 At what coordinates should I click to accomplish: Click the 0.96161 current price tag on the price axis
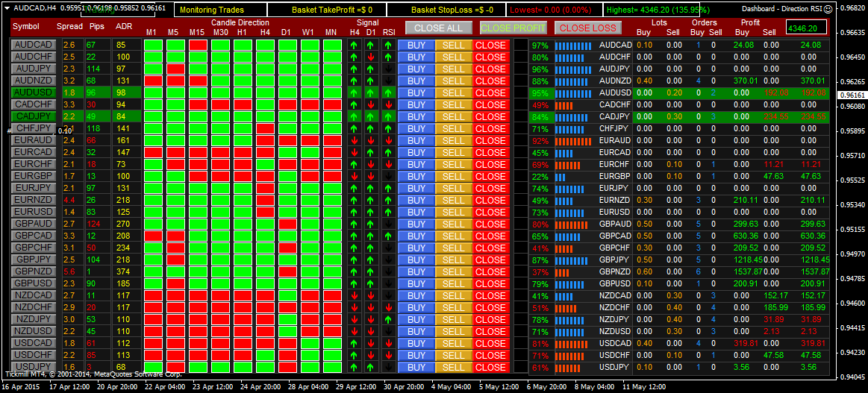click(852, 95)
